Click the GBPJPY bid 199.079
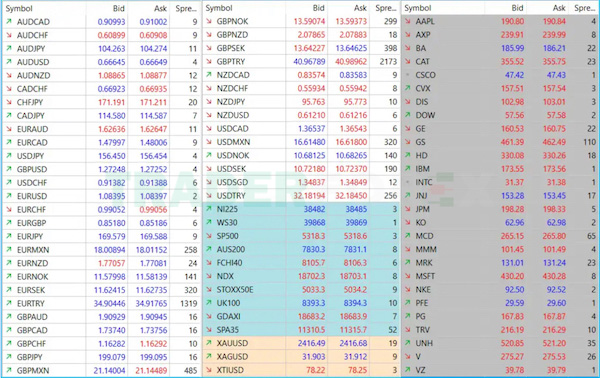The image size is (600, 378). (x=112, y=357)
